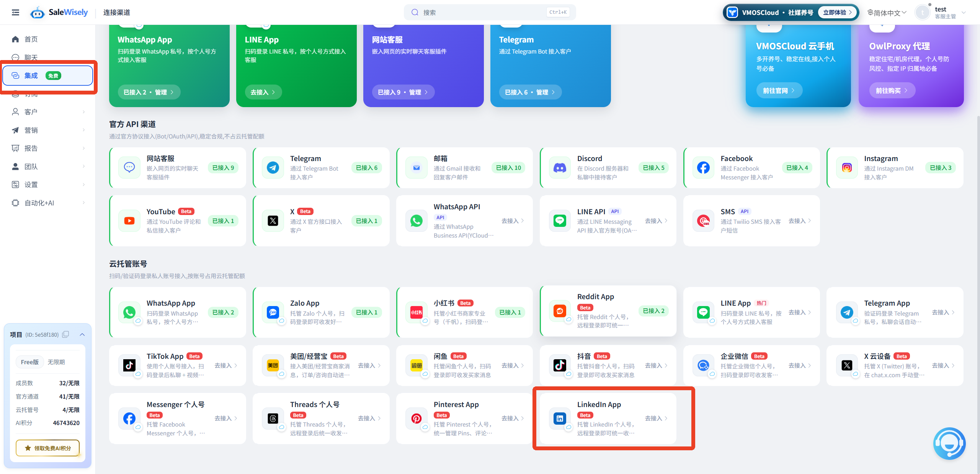This screenshot has width=980, height=474.
Task: Click 去接入 for Telegram App
Action: pyautogui.click(x=943, y=312)
